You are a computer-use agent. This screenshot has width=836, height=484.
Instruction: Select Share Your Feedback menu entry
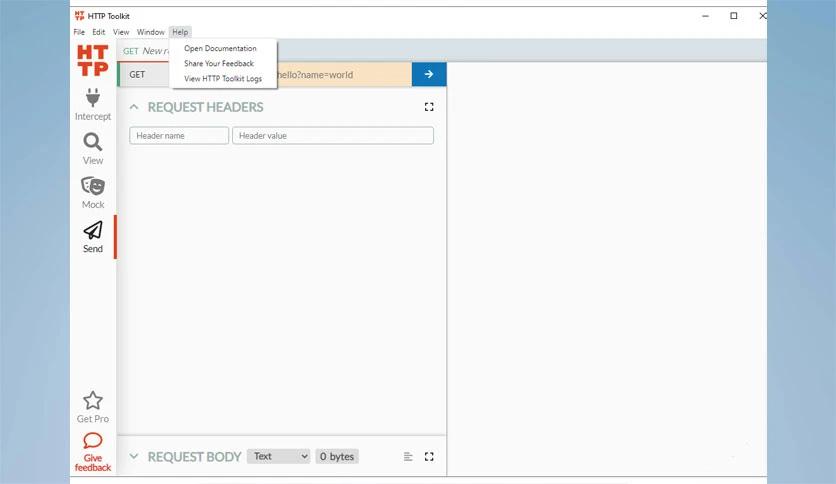point(219,63)
